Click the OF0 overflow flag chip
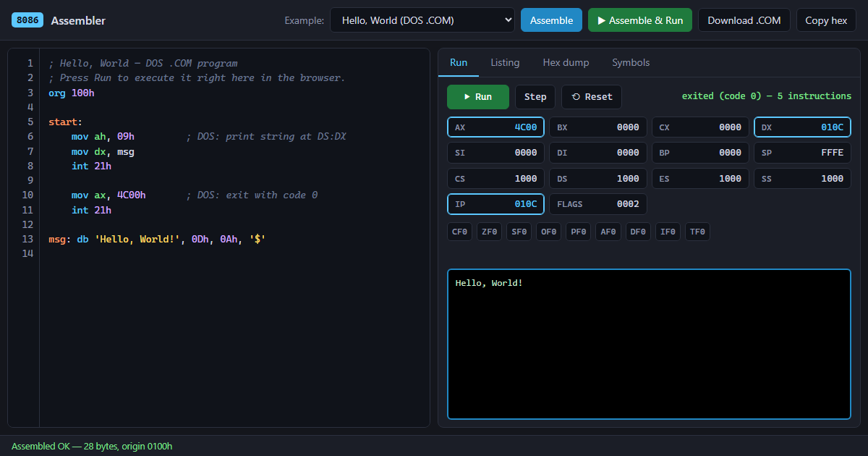The height and width of the screenshot is (456, 868). pyautogui.click(x=549, y=232)
